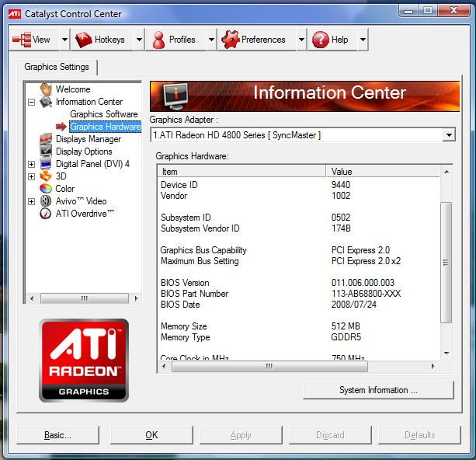Image resolution: width=476 pixels, height=460 pixels.
Task: Click the Discard button
Action: (330, 435)
